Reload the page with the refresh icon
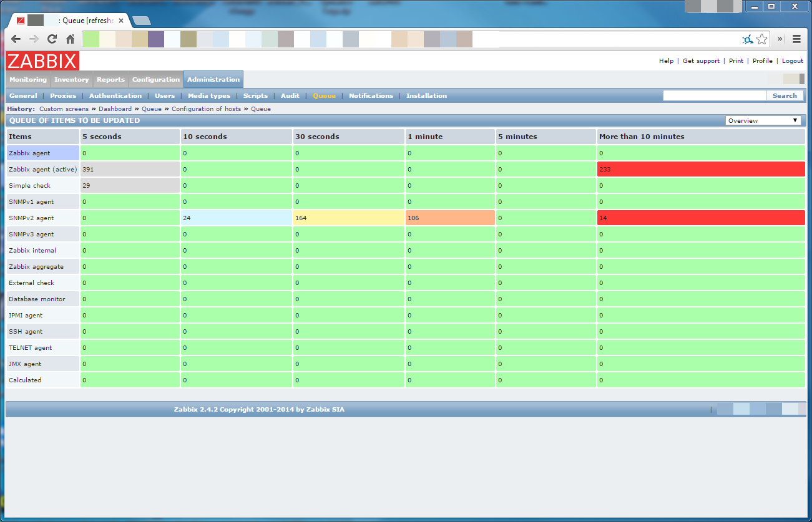This screenshot has width=812, height=522. coord(52,39)
